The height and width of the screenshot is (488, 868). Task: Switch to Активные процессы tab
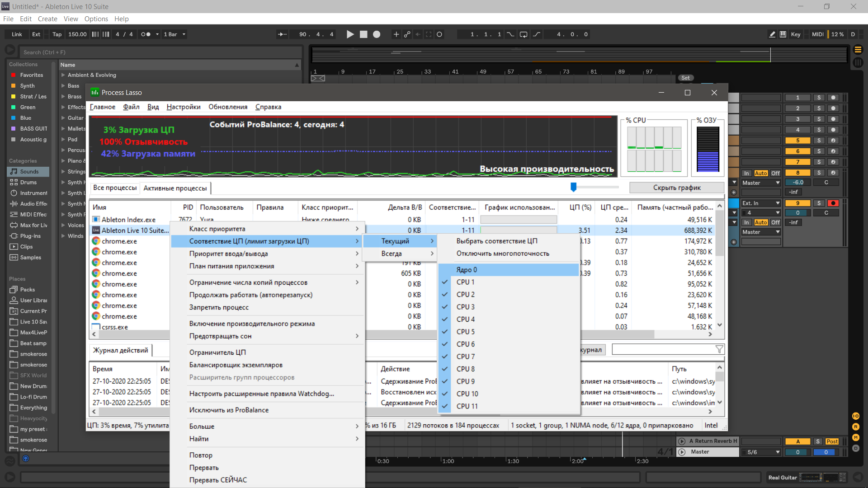tap(175, 188)
